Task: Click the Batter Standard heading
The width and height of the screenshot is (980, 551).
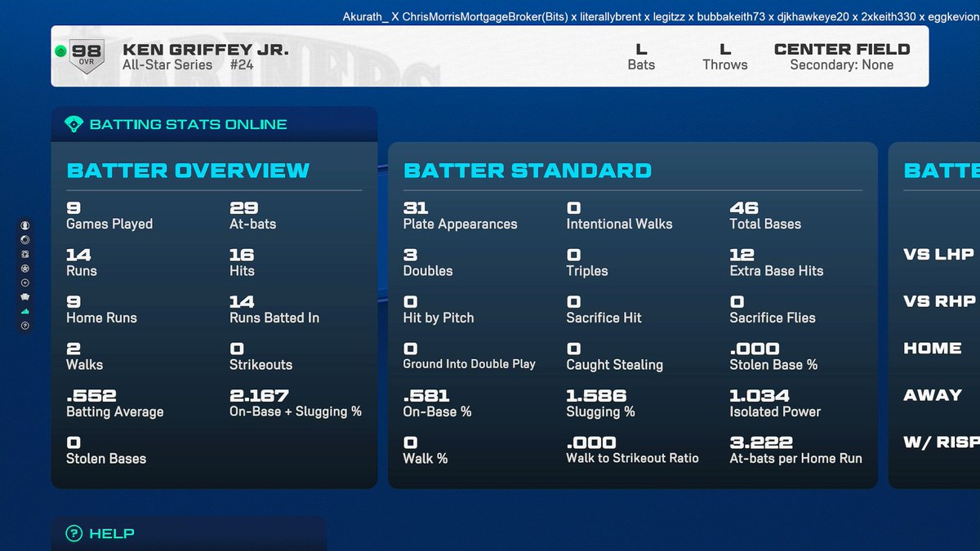Action: pyautogui.click(x=528, y=171)
